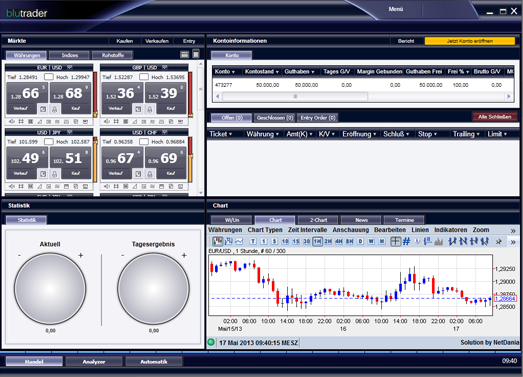Viewport: 523px width, 377px height.
Task: Click the markets panel scroll-down arrow
Action: 200,193
